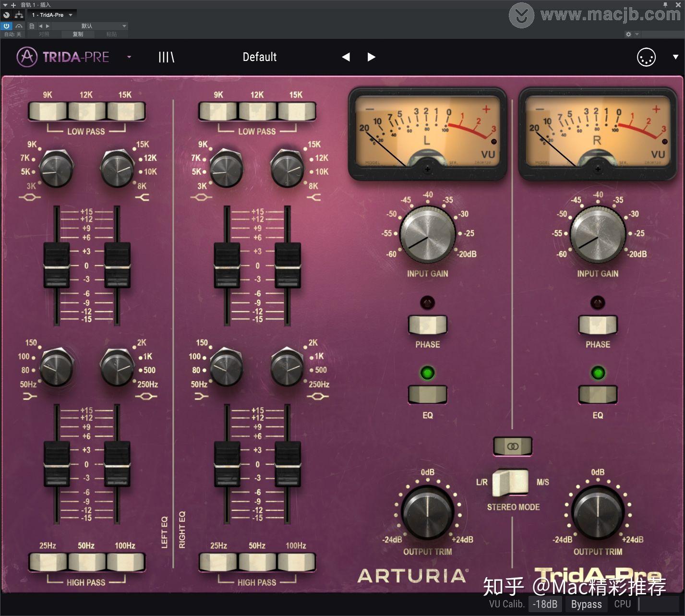
Task: Click the left VU meter calibration screw
Action: click(x=427, y=169)
